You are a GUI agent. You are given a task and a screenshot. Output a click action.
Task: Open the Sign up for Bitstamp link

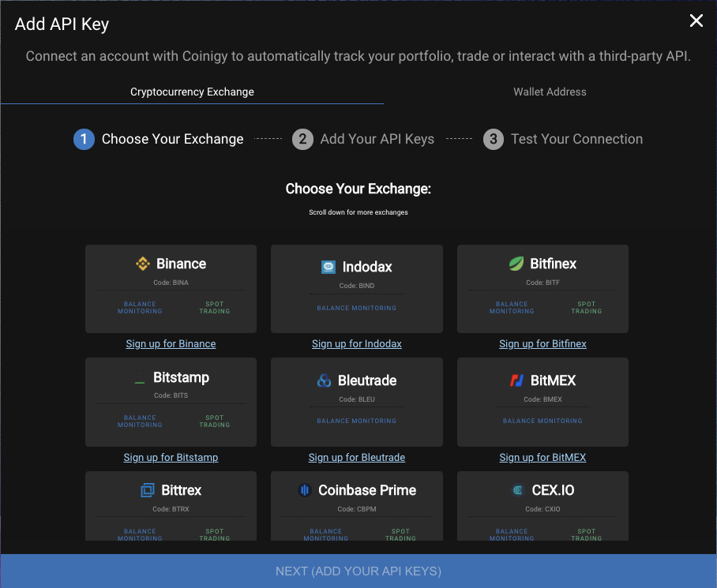click(171, 457)
